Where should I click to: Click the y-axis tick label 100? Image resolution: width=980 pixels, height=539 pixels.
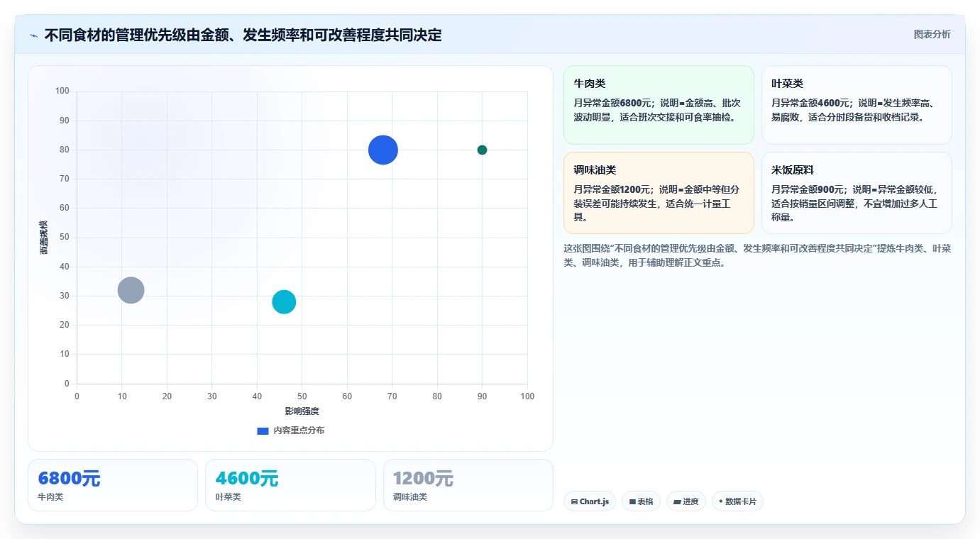click(x=62, y=91)
